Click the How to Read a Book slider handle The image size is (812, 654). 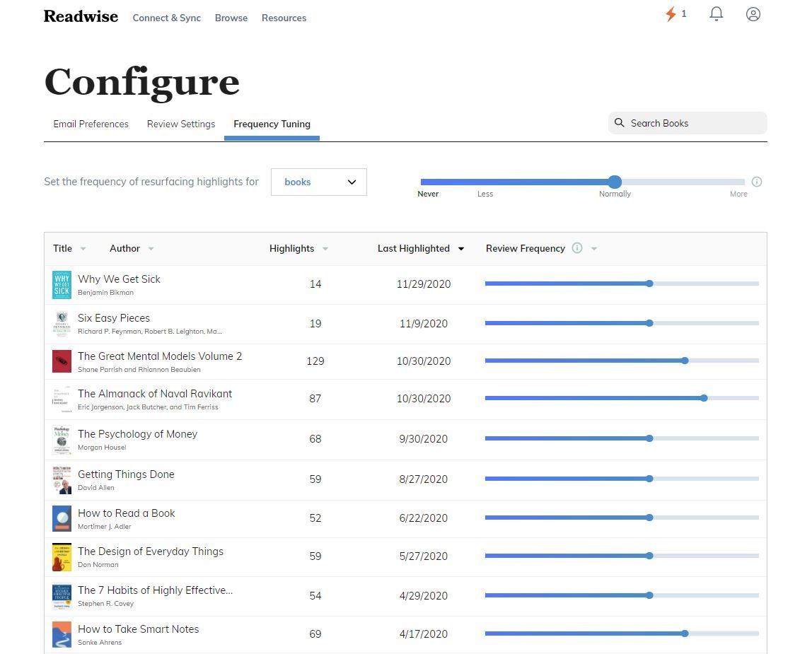[649, 518]
